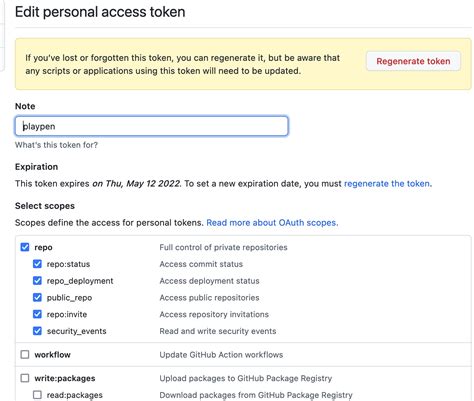474x401 pixels.
Task: Click the Regenerate token button
Action: (413, 61)
